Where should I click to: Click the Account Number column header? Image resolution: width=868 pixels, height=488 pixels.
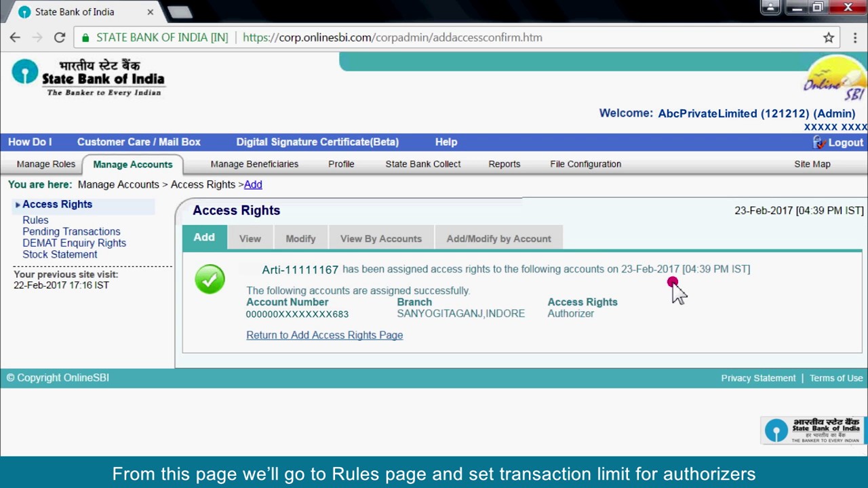coord(287,302)
